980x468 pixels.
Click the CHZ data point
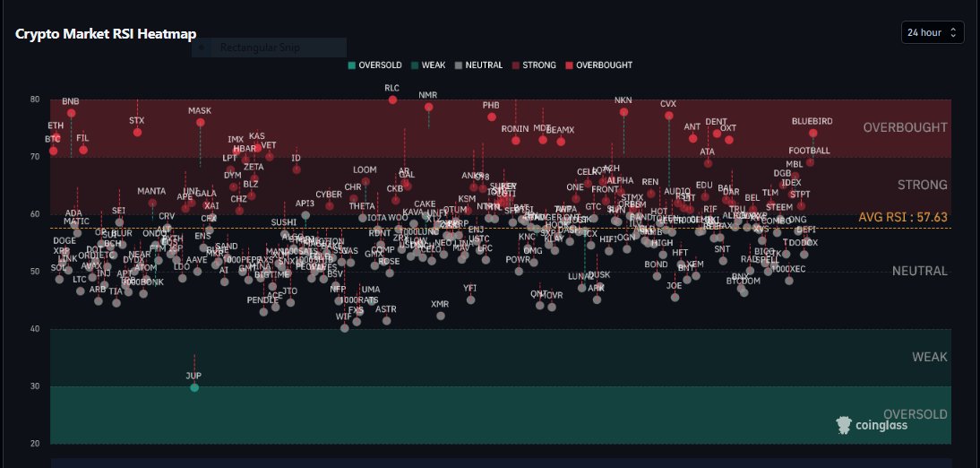239,211
